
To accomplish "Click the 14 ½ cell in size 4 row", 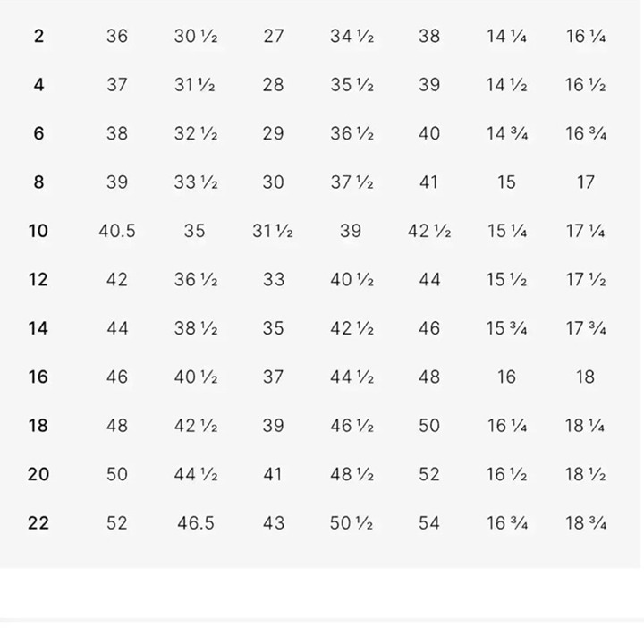I will 507,85.
